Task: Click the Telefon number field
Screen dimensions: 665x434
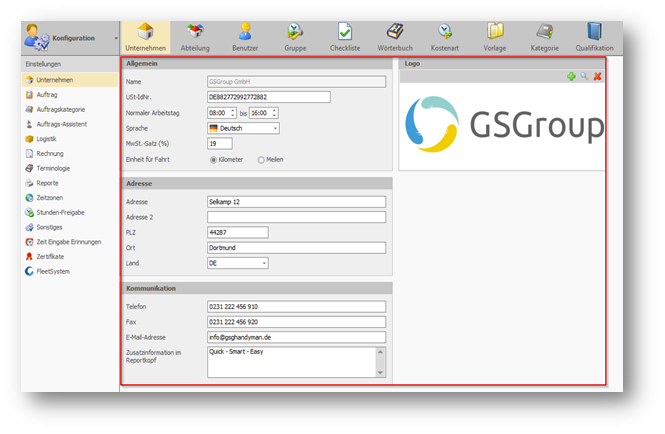Action: [296, 307]
